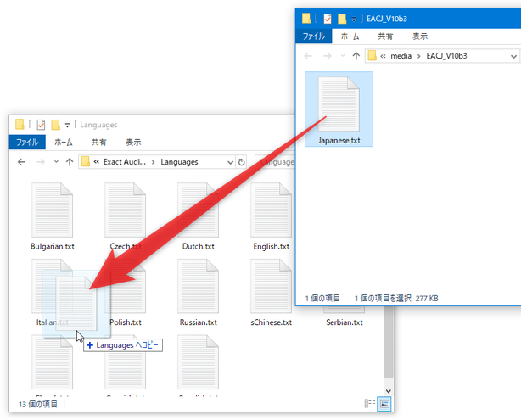Click 13 個の項目 status text
The image size is (521, 420).
(x=37, y=404)
